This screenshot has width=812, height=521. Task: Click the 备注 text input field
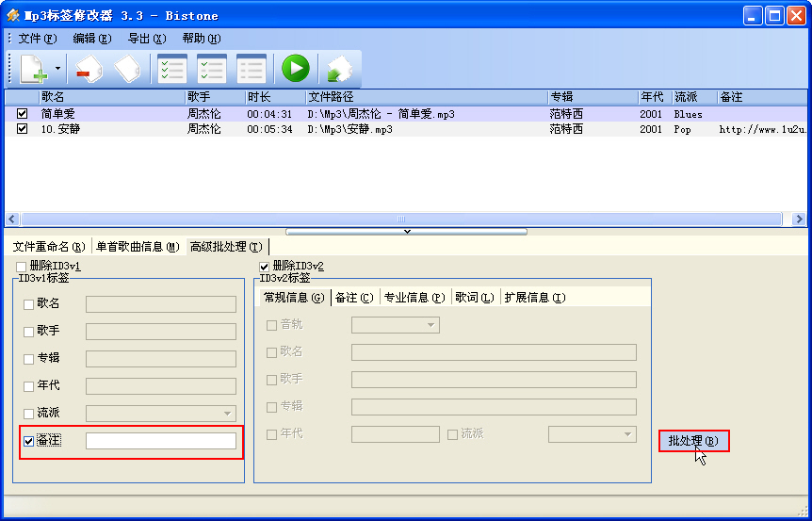(x=160, y=441)
